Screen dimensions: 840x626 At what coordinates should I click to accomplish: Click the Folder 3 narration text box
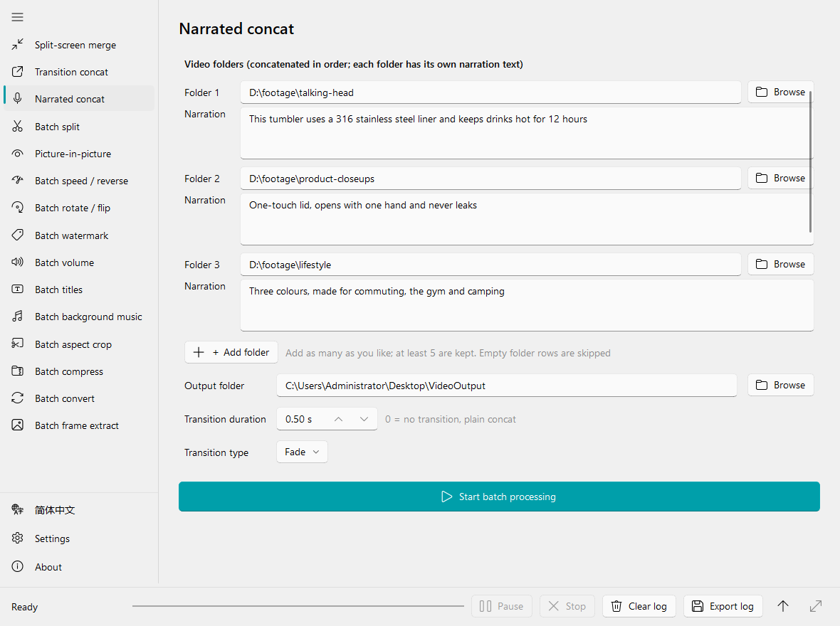tap(527, 305)
